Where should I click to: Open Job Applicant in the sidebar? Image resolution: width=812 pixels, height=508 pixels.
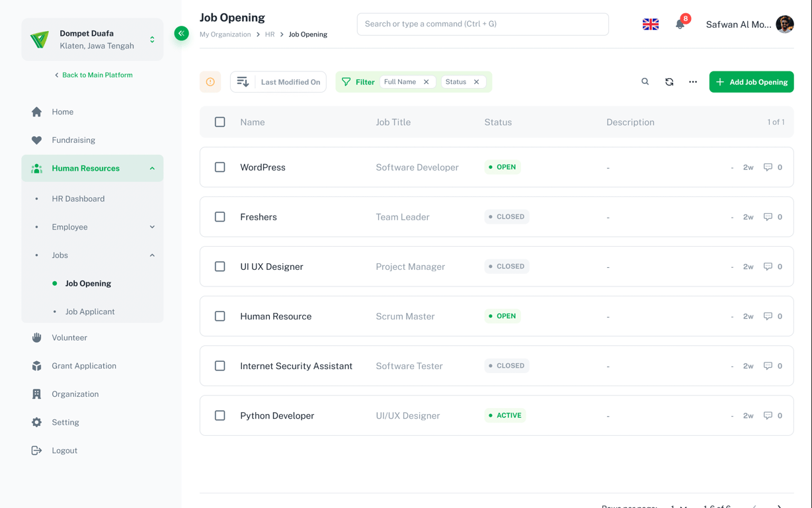click(90, 312)
